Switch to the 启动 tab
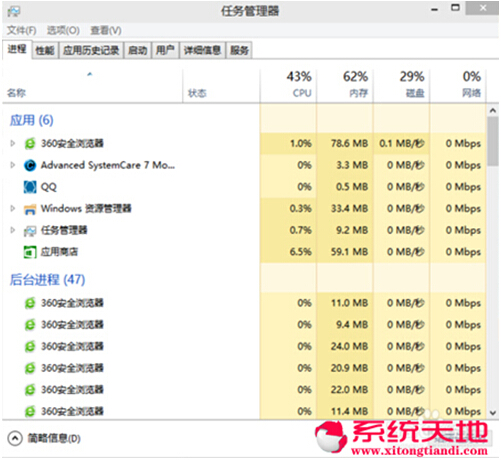This screenshot has width=501, height=460. [138, 50]
